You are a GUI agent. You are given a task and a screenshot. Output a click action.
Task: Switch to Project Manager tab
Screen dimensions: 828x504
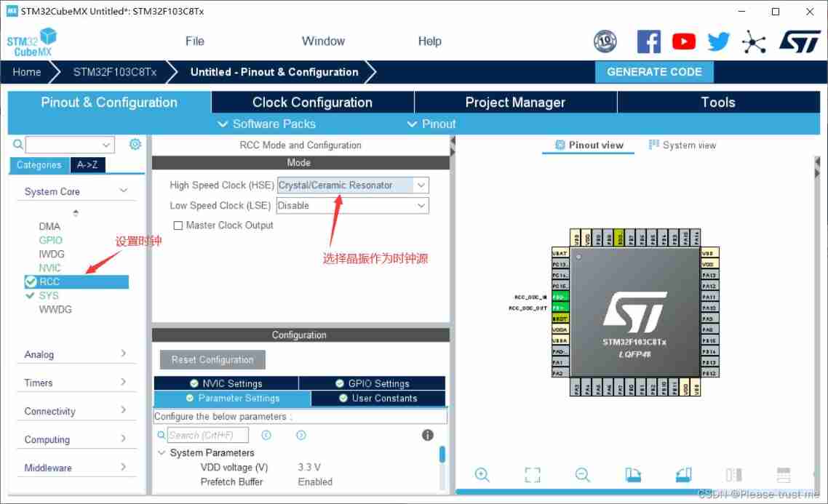(x=515, y=103)
